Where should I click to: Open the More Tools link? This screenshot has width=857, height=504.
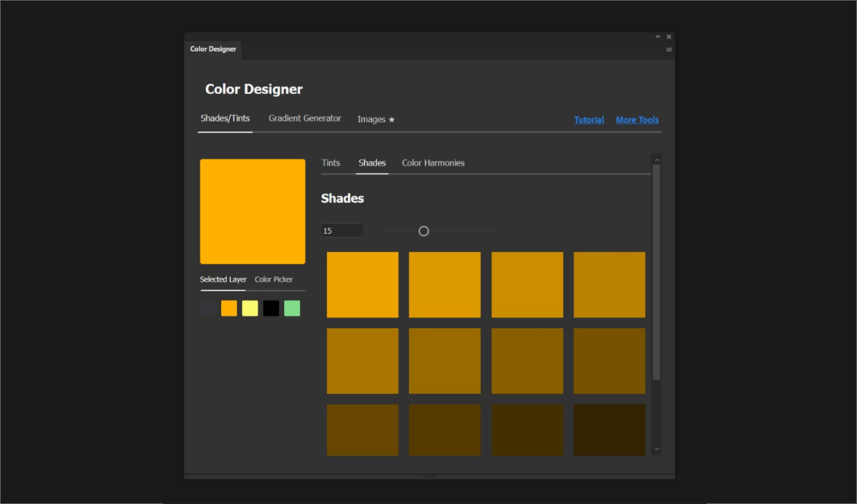637,120
